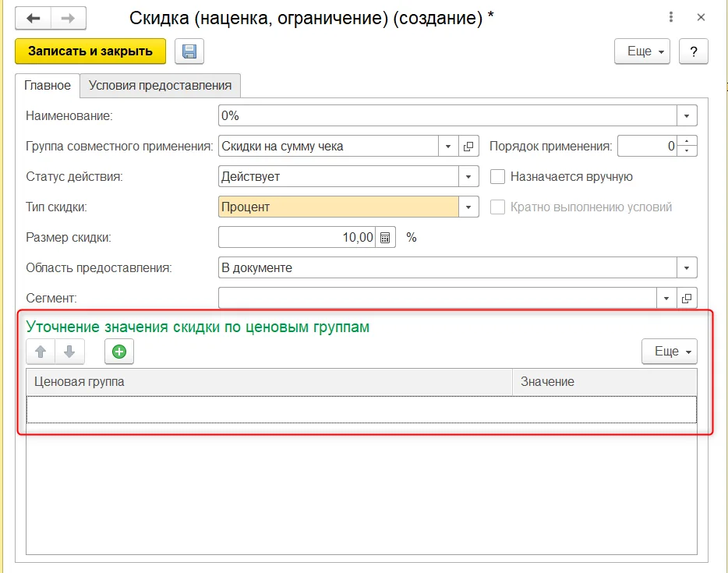Open the three-dots window menu
This screenshot has width=728, height=573.
(671, 17)
